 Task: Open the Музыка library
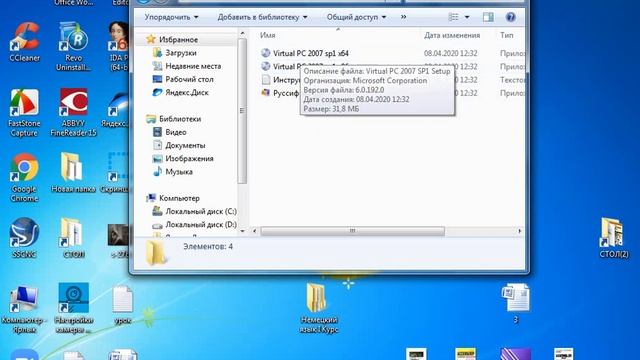[x=179, y=171]
